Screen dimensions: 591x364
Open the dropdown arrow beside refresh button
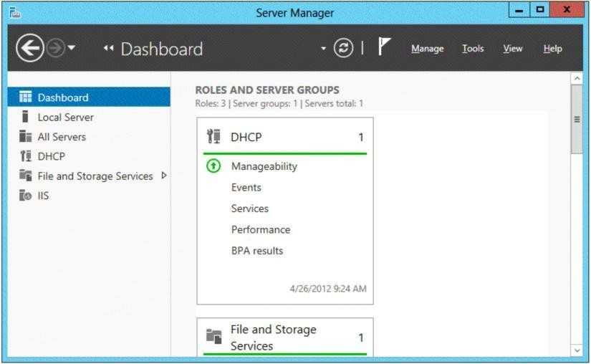323,48
